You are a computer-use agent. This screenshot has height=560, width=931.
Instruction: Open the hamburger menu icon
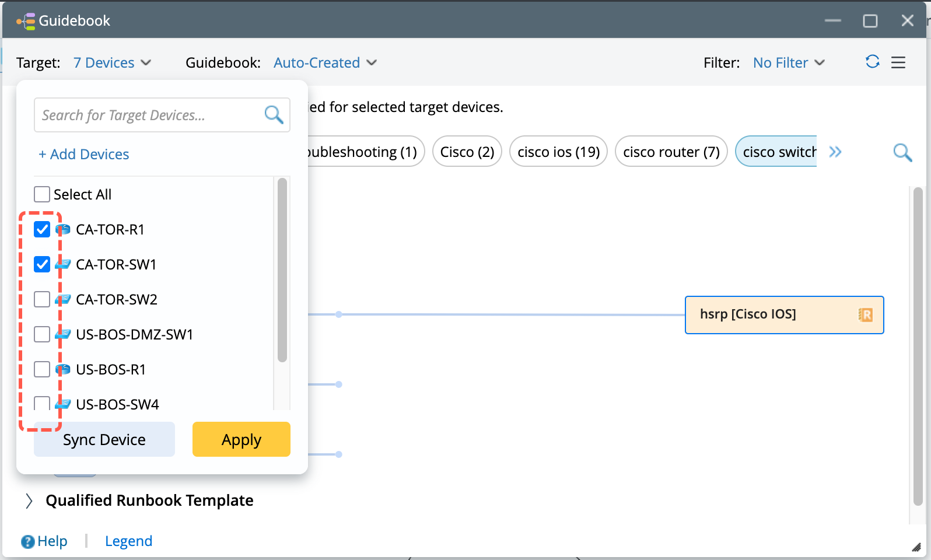898,62
